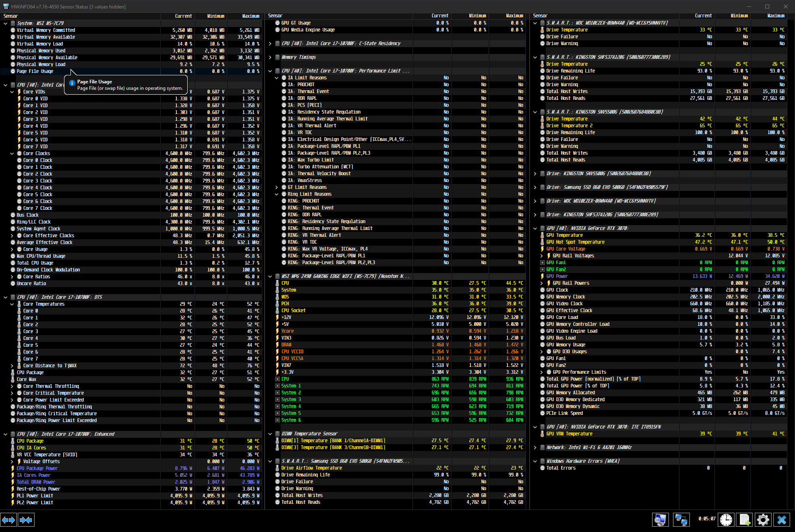Collapse the Core VIDs group
This screenshot has width=795, height=532.
(x=12, y=92)
